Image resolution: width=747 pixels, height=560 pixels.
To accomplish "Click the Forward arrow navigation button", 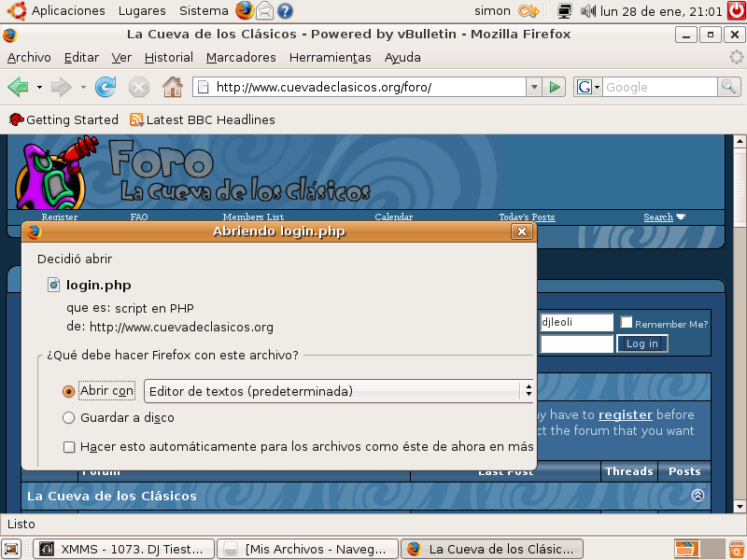I will [x=61, y=87].
